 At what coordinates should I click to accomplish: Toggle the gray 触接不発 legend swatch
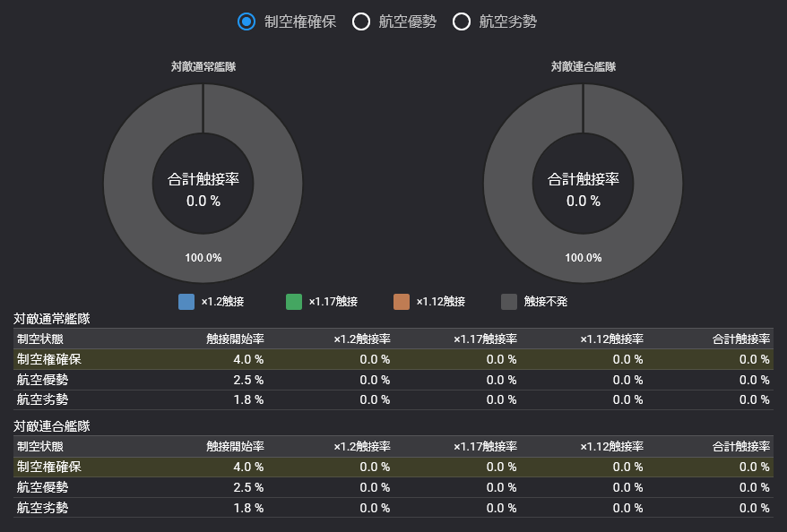click(x=509, y=302)
